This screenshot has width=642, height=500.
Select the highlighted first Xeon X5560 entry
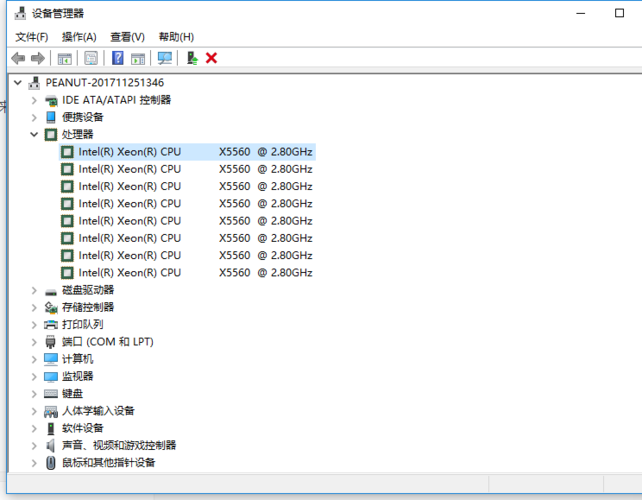(x=188, y=152)
